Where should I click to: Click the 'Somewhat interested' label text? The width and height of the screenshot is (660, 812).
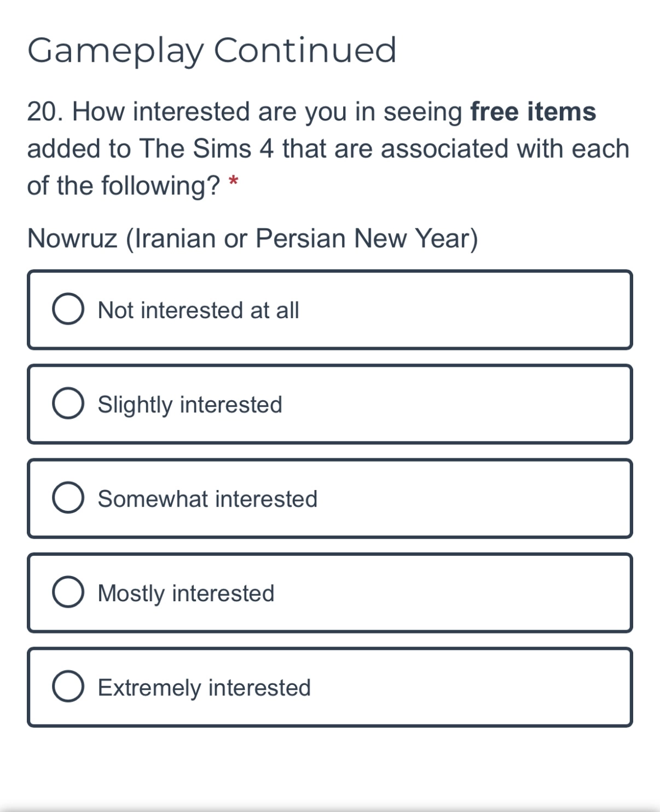tap(207, 499)
